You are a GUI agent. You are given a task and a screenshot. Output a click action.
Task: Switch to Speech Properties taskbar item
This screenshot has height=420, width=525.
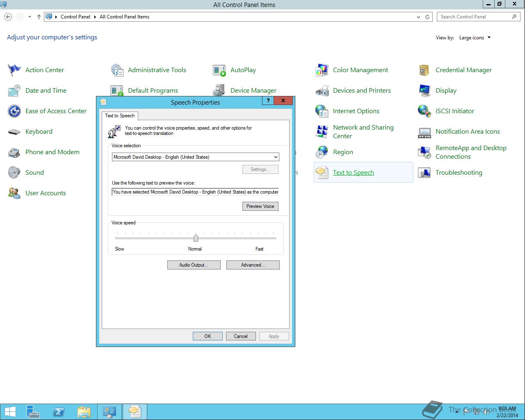coord(135,412)
